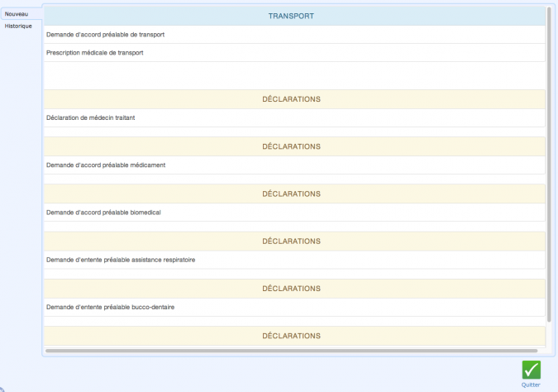
Task: Choose Déclaration de médecin traitant
Action: coord(294,118)
